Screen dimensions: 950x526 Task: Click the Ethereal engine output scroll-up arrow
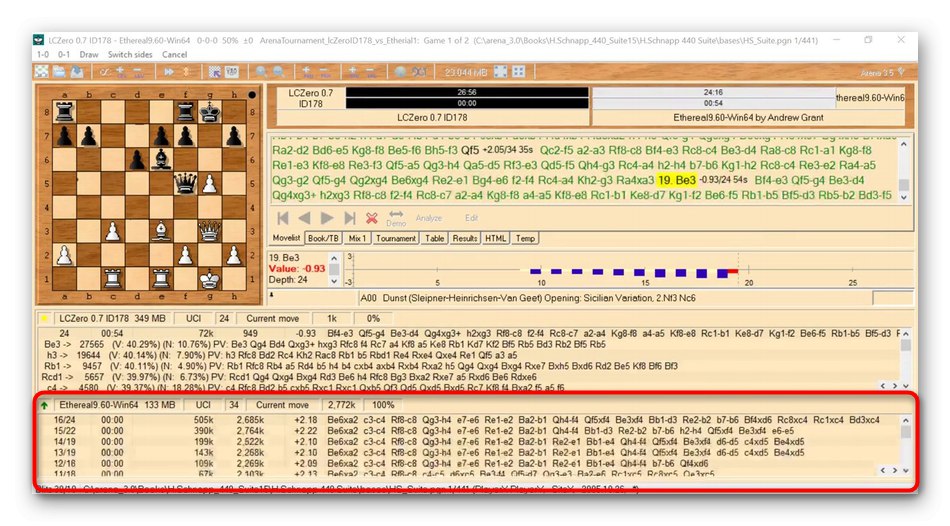(x=905, y=420)
